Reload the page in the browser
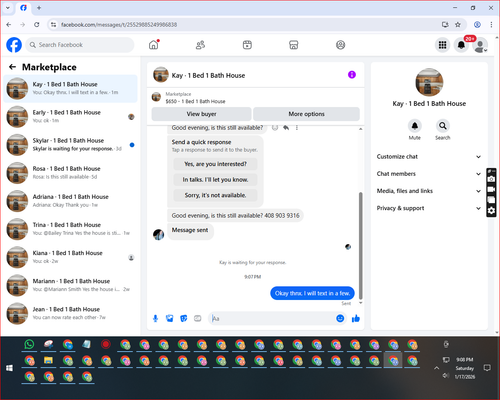Image resolution: width=500 pixels, height=400 pixels. (37, 25)
